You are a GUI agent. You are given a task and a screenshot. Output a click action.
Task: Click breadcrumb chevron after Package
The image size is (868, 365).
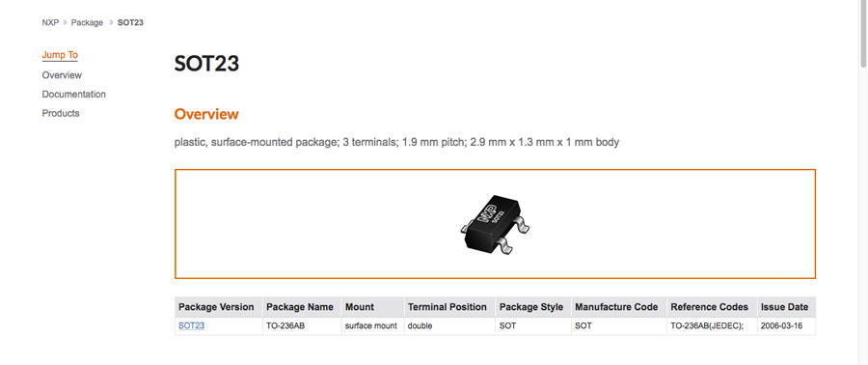coord(110,23)
